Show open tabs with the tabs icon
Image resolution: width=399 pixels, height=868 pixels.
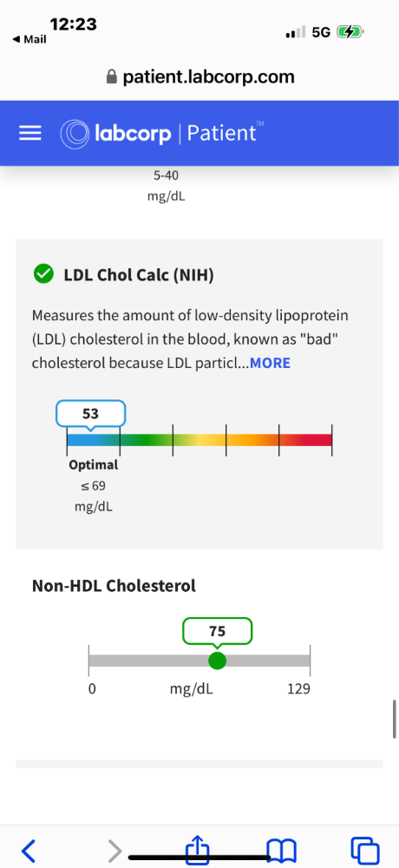pyautogui.click(x=365, y=849)
